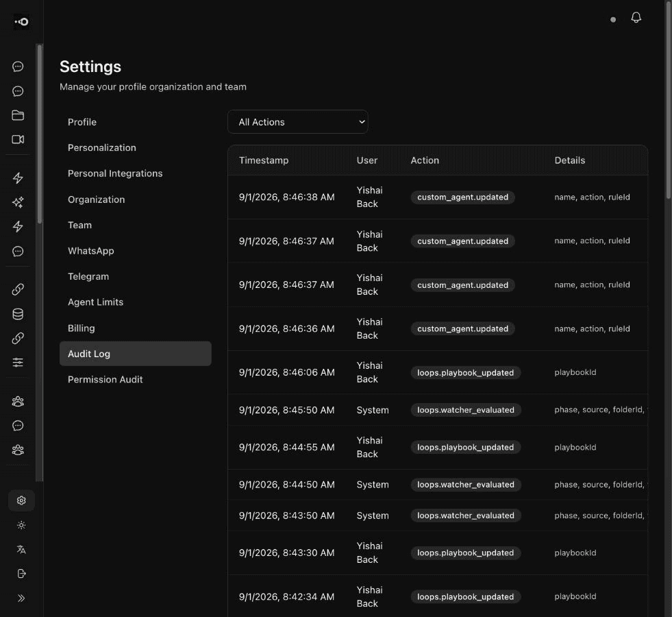Expand the sidebar with double chevrons
Screen dimensions: 672x617
(21, 598)
